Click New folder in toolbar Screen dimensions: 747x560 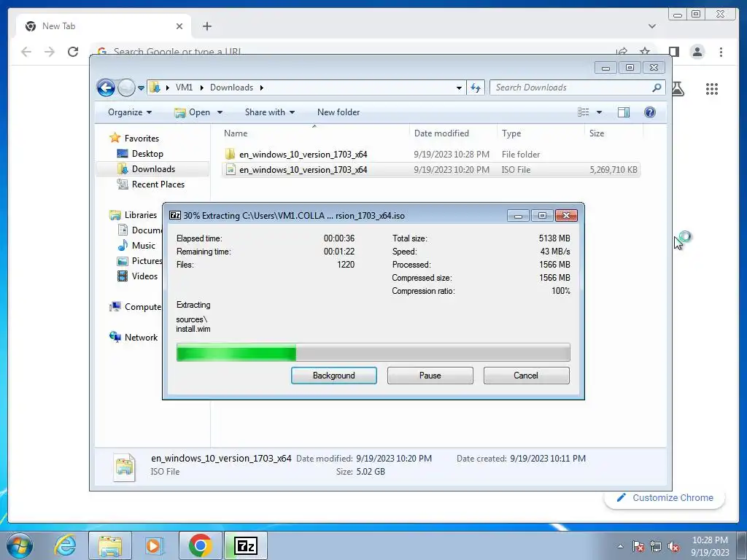338,112
